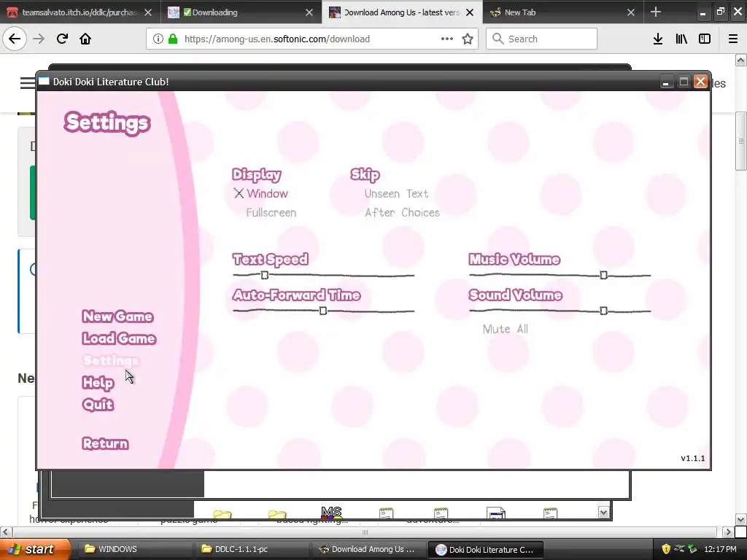This screenshot has height=560, width=747.
Task: Open Firefox home page icon
Action: [85, 39]
